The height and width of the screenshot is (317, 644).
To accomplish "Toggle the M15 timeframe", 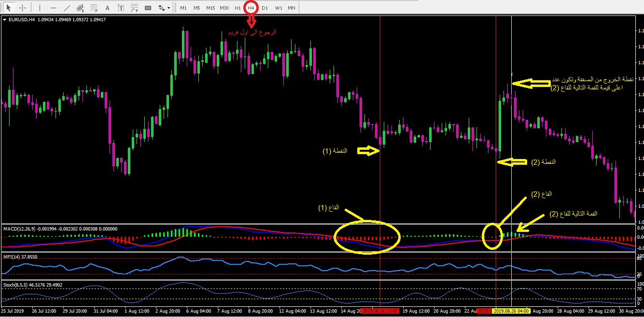I will (210, 8).
